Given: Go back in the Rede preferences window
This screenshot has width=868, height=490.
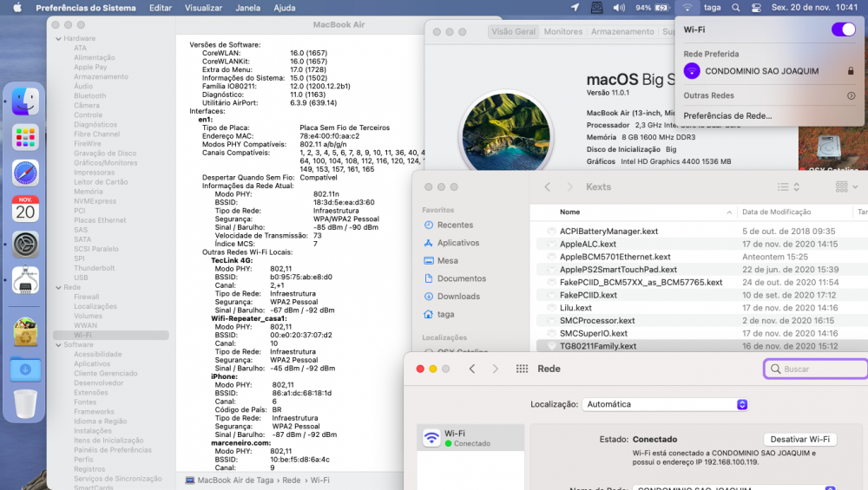Looking at the screenshot, I should [472, 369].
